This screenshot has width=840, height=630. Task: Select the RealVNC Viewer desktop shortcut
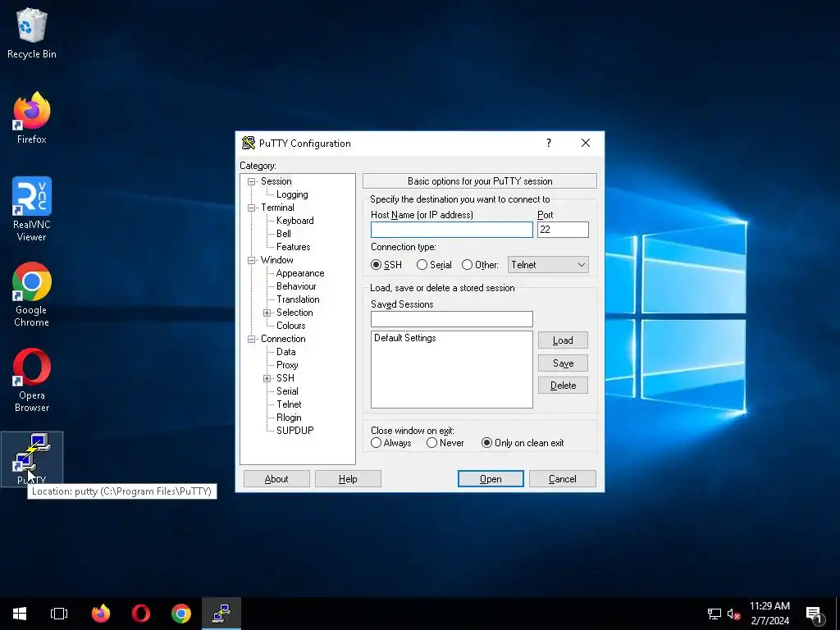coord(32,209)
